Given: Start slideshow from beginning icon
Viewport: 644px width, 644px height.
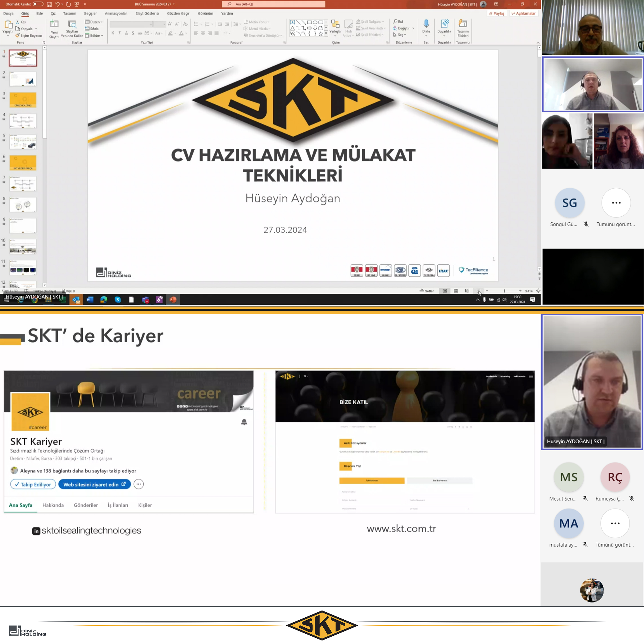Looking at the screenshot, I should [77, 4].
